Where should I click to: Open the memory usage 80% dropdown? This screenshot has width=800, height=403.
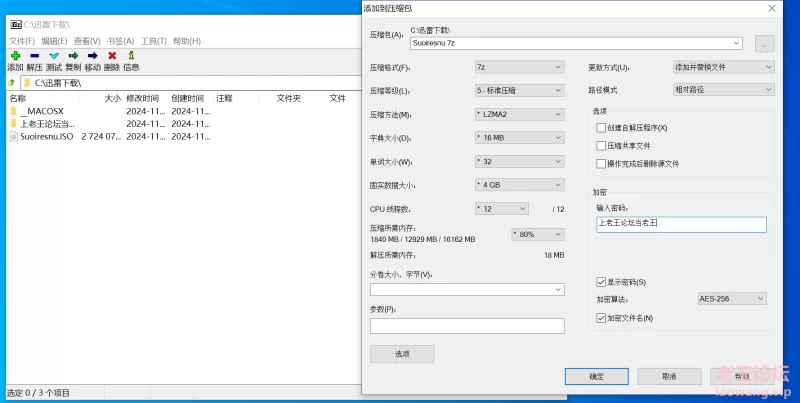coord(538,234)
